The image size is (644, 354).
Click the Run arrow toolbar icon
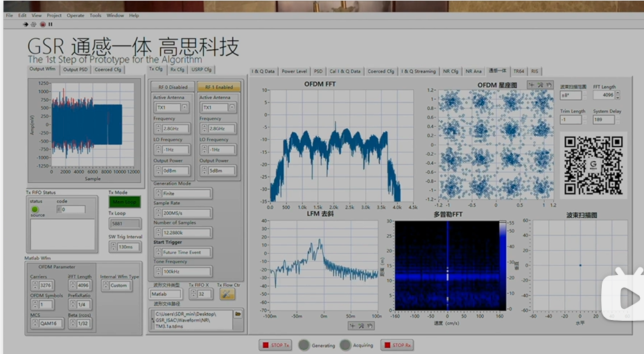(x=26, y=25)
